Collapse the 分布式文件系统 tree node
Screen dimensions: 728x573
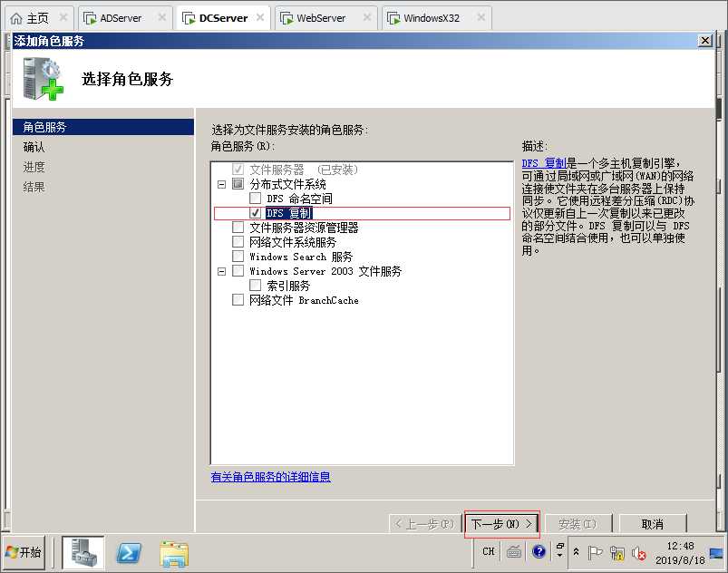tap(221, 184)
